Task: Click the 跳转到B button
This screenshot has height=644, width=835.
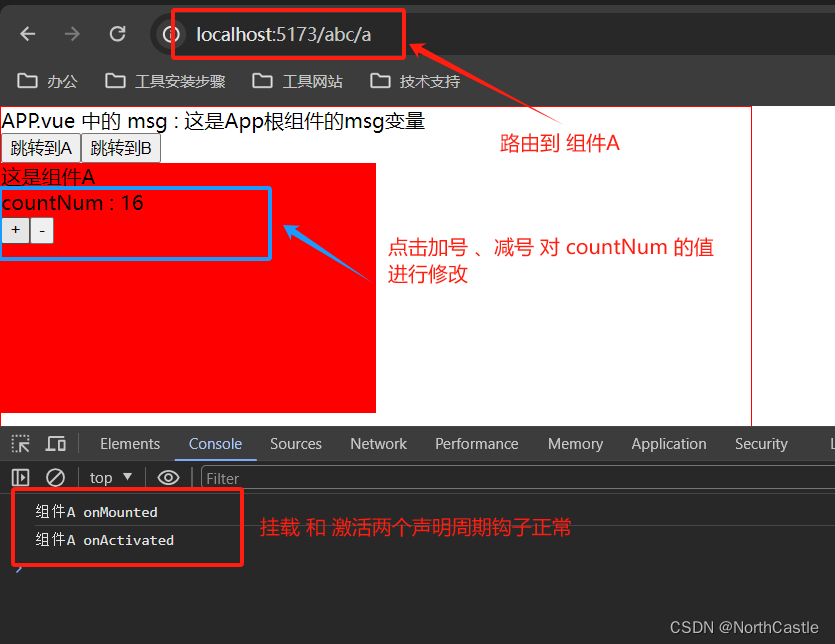Action: (121, 148)
